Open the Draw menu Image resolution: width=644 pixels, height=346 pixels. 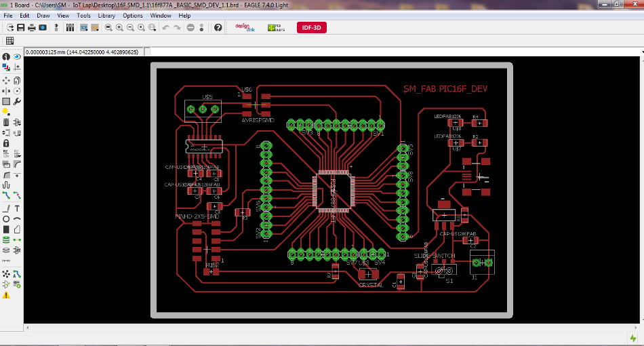pos(43,16)
